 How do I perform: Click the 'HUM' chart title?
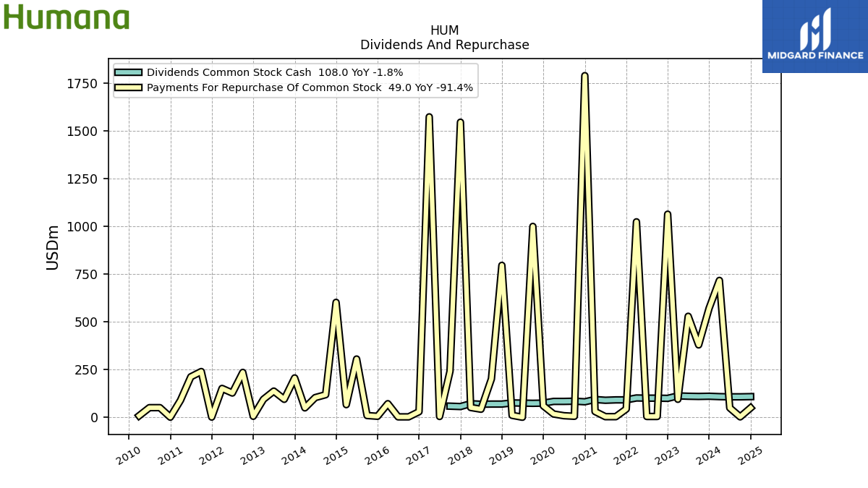(444, 30)
